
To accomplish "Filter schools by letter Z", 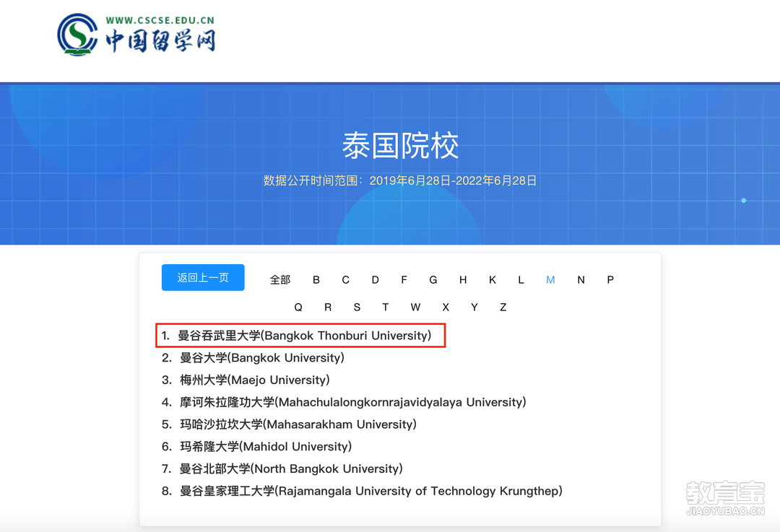I will (503, 308).
